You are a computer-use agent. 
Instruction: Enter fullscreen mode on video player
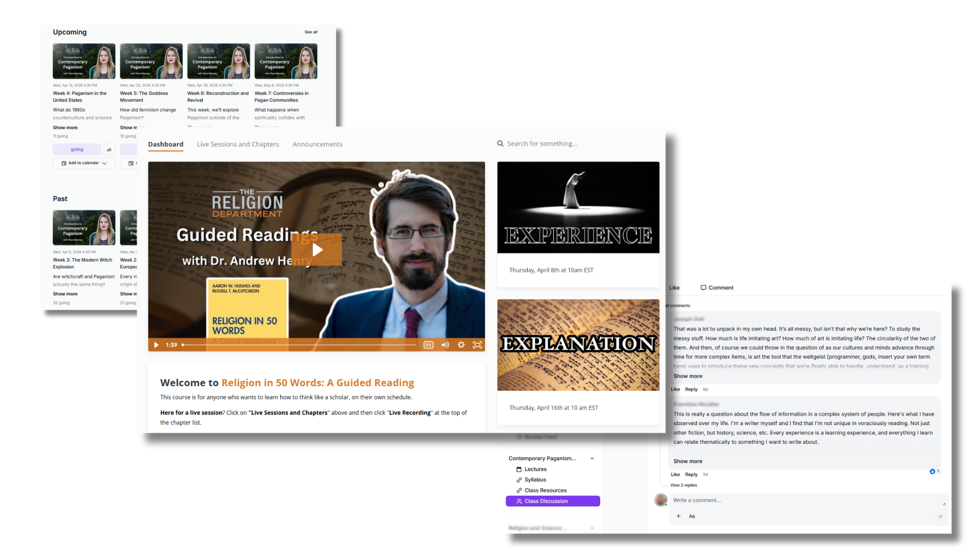point(477,345)
